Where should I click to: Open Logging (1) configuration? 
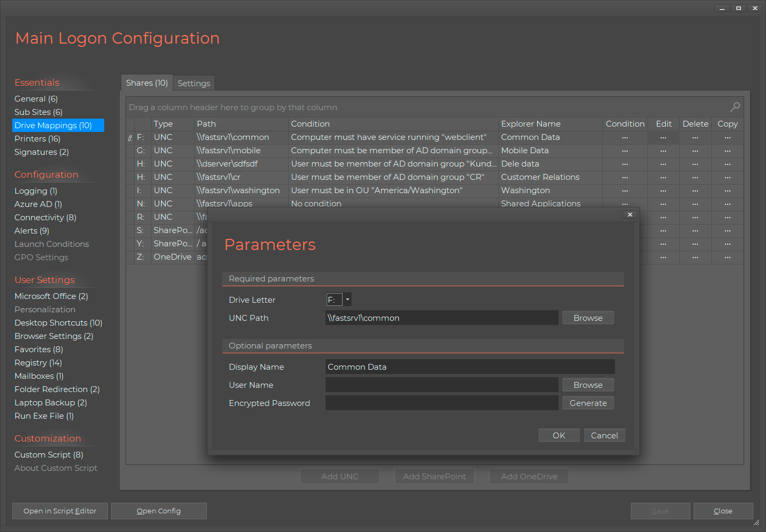coord(36,190)
